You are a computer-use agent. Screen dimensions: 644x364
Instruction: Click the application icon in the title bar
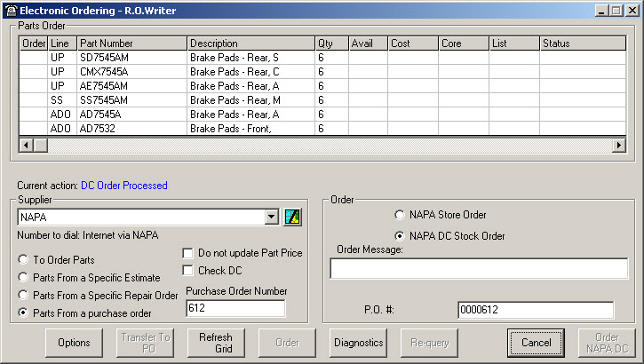9,9
